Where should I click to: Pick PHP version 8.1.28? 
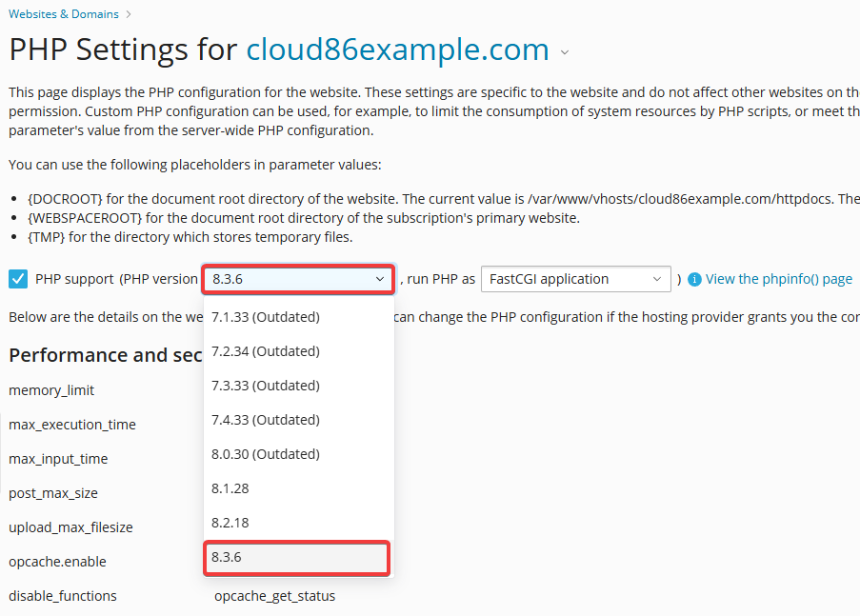[x=298, y=488]
